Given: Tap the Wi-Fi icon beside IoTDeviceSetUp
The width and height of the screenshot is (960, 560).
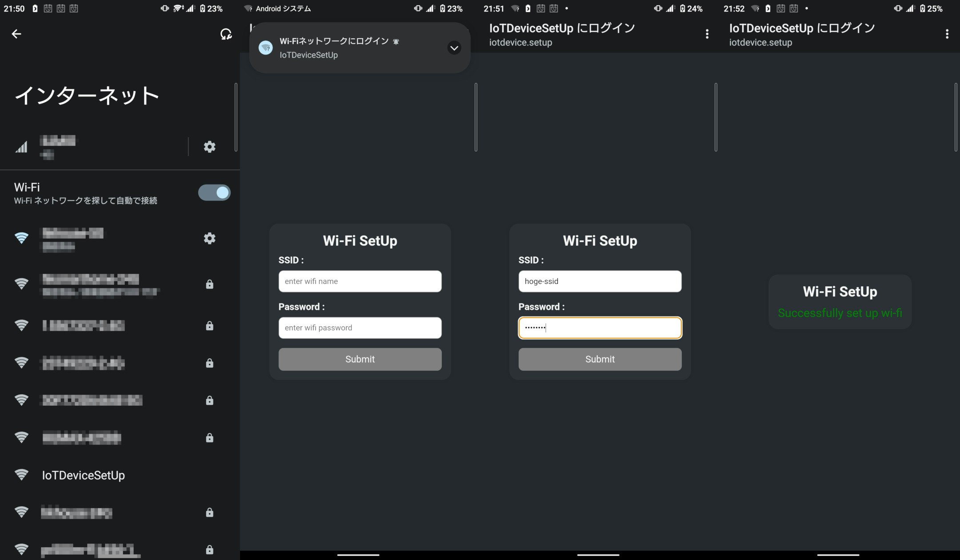Looking at the screenshot, I should pyautogui.click(x=21, y=475).
